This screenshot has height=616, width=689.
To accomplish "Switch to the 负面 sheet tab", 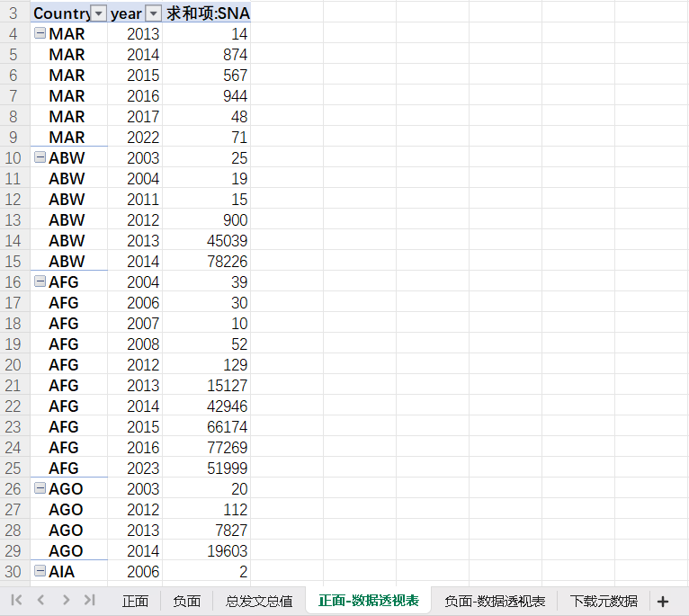I will tap(187, 601).
